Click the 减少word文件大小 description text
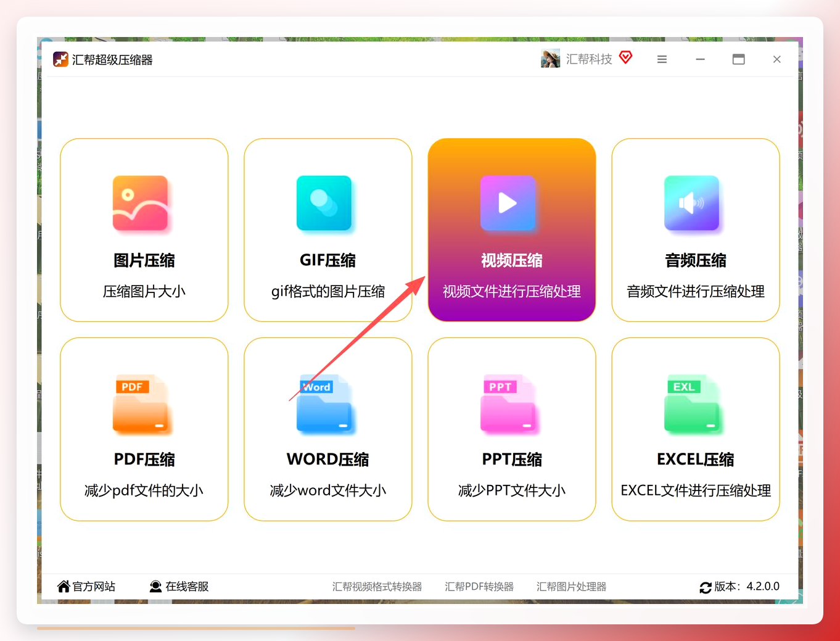The width and height of the screenshot is (840, 641). [x=328, y=490]
